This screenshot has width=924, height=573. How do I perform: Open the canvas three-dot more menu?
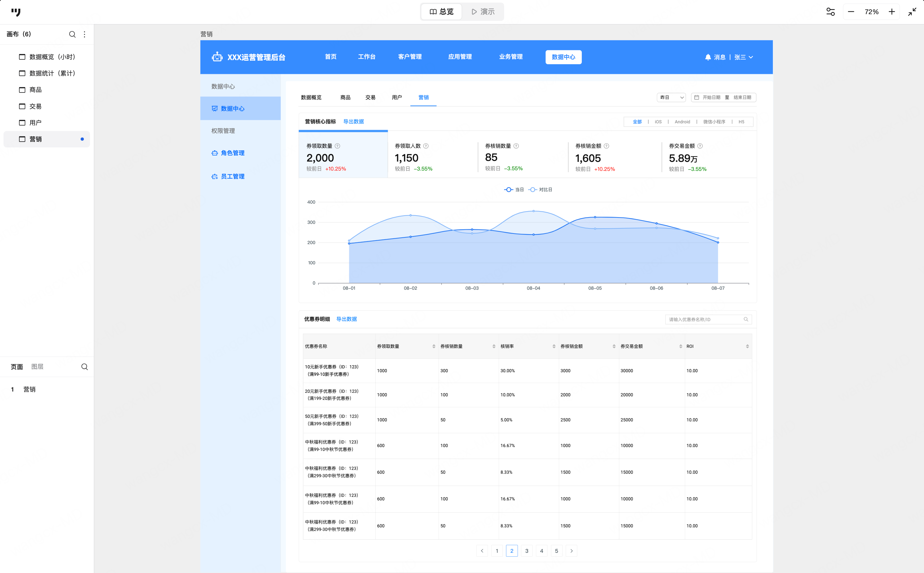click(84, 34)
